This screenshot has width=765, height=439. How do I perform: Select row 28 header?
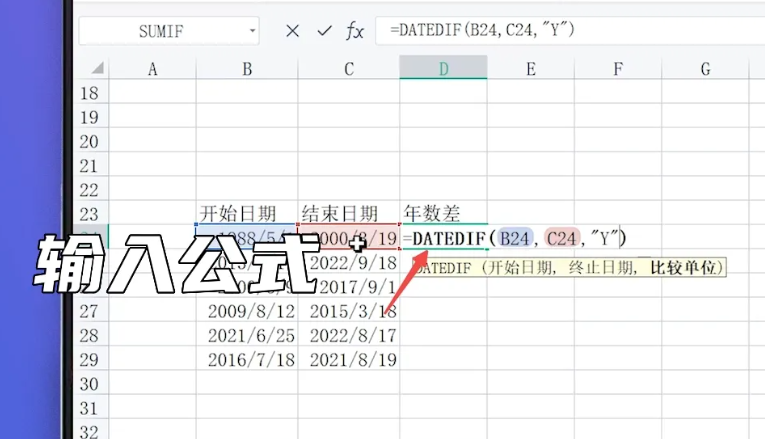(x=89, y=335)
